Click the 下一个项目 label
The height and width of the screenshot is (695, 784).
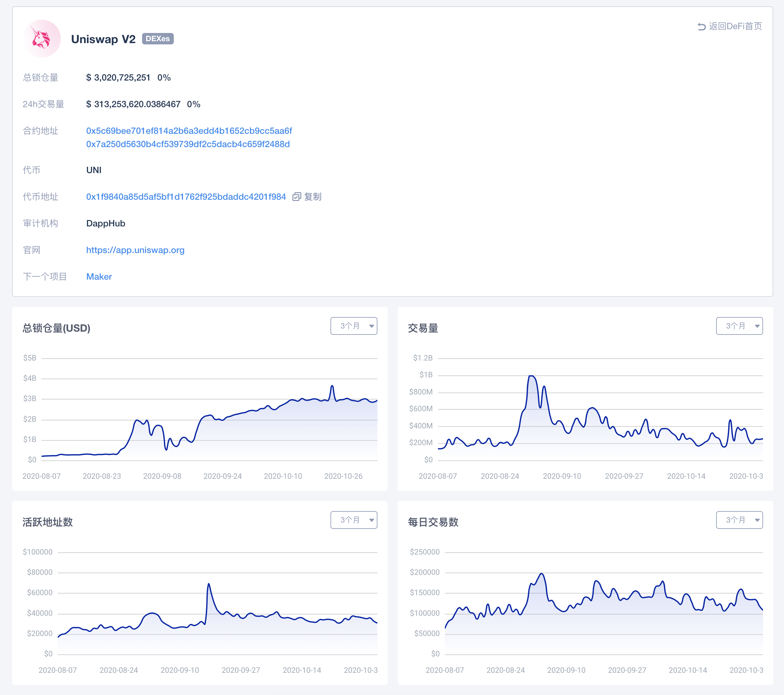45,276
